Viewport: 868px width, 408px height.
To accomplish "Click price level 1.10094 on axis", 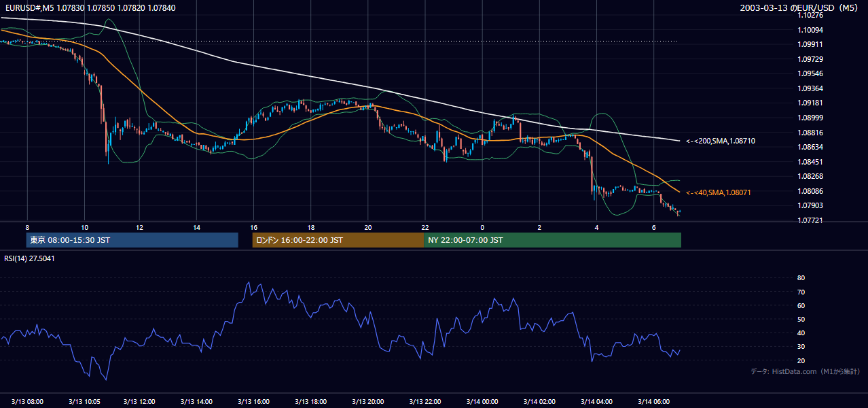I will pyautogui.click(x=811, y=30).
